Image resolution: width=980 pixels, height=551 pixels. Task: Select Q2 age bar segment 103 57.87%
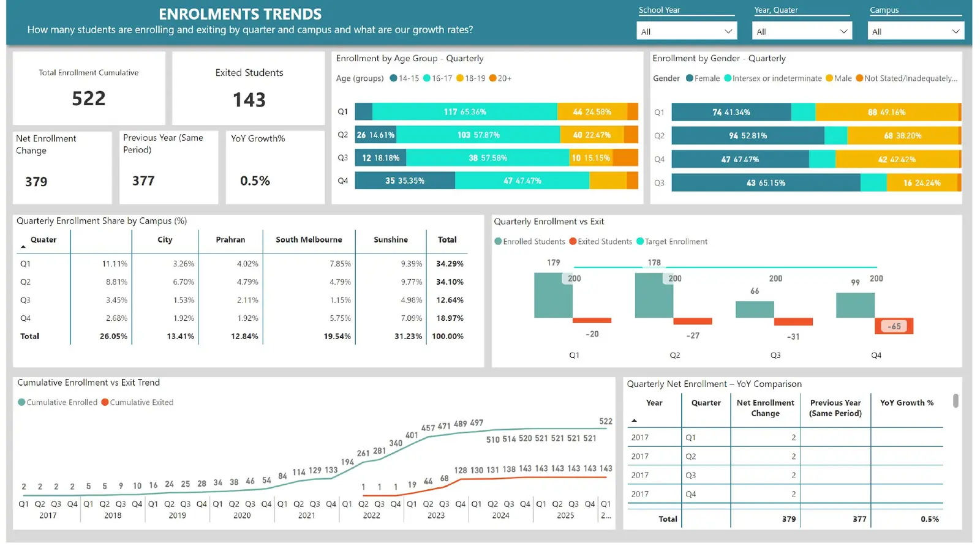tap(478, 135)
